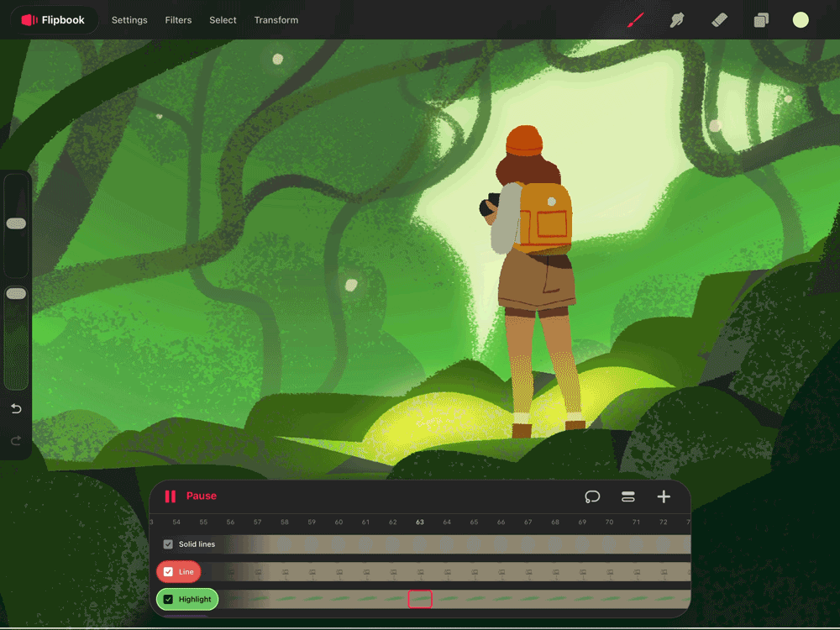Select the Solid lines track label
The height and width of the screenshot is (630, 840).
click(197, 544)
